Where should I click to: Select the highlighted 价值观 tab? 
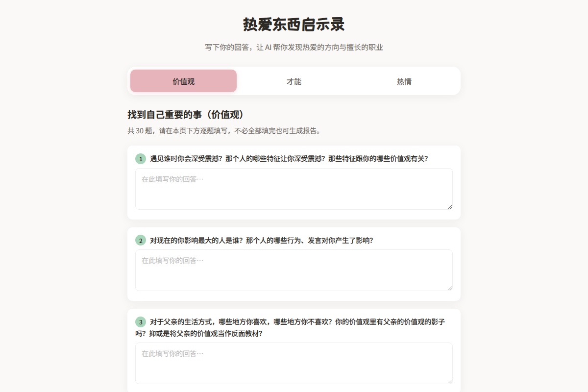click(183, 81)
